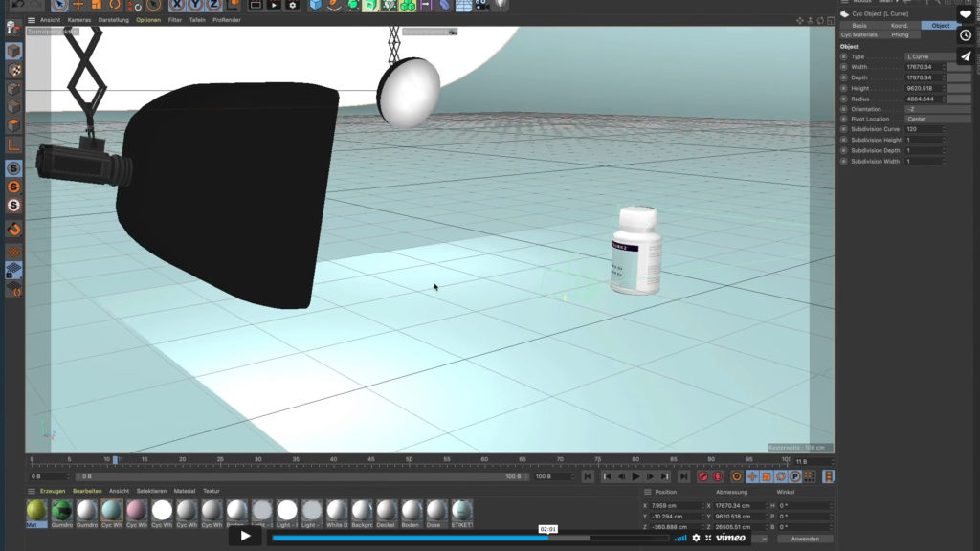This screenshot has height=551, width=980.
Task: Click the green cloner icon in toolbar
Action: click(x=408, y=5)
